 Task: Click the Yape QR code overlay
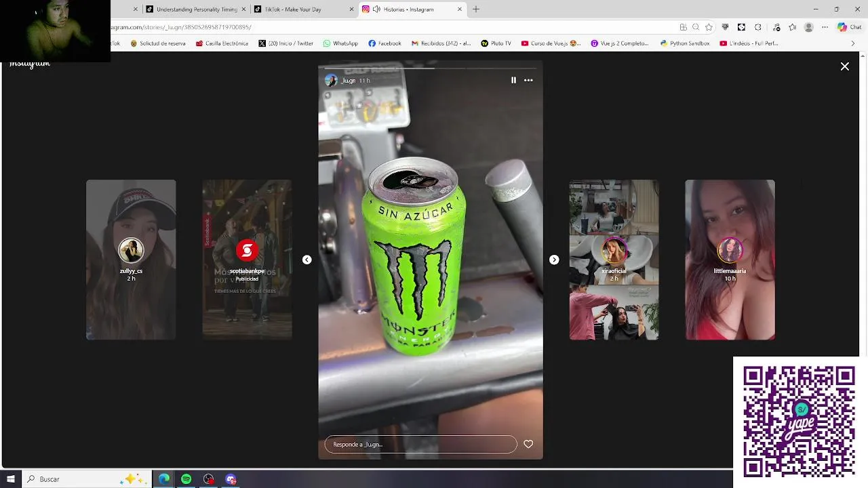tap(799, 421)
